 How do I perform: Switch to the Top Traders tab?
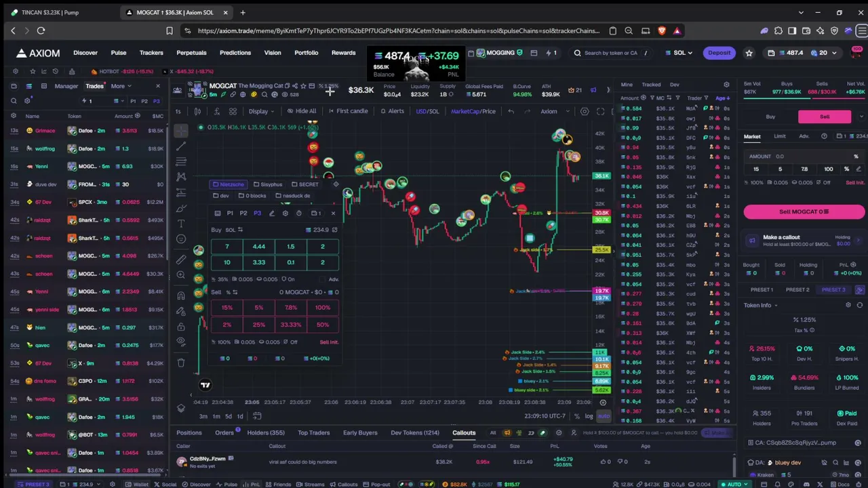tap(313, 432)
